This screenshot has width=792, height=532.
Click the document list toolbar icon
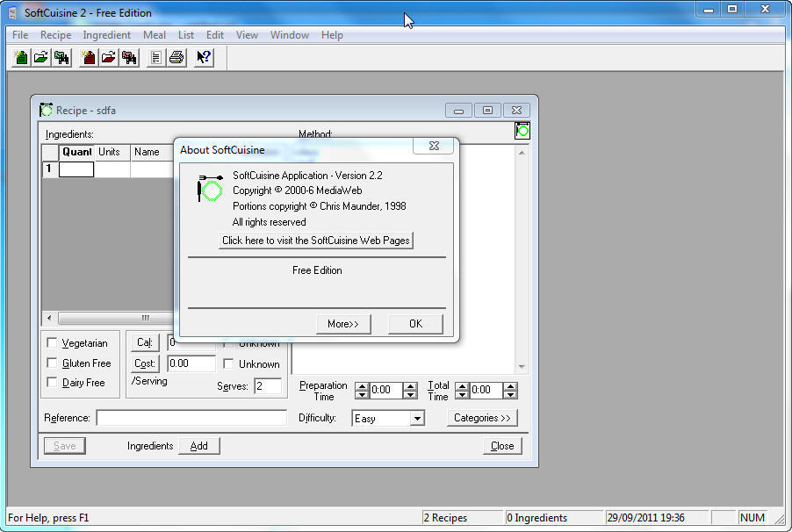tap(156, 58)
